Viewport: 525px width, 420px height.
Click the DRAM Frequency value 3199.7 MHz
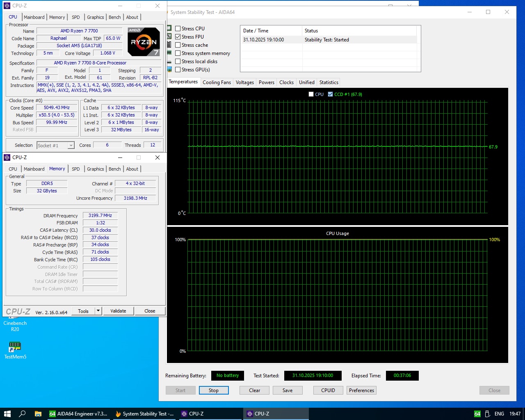100,215
